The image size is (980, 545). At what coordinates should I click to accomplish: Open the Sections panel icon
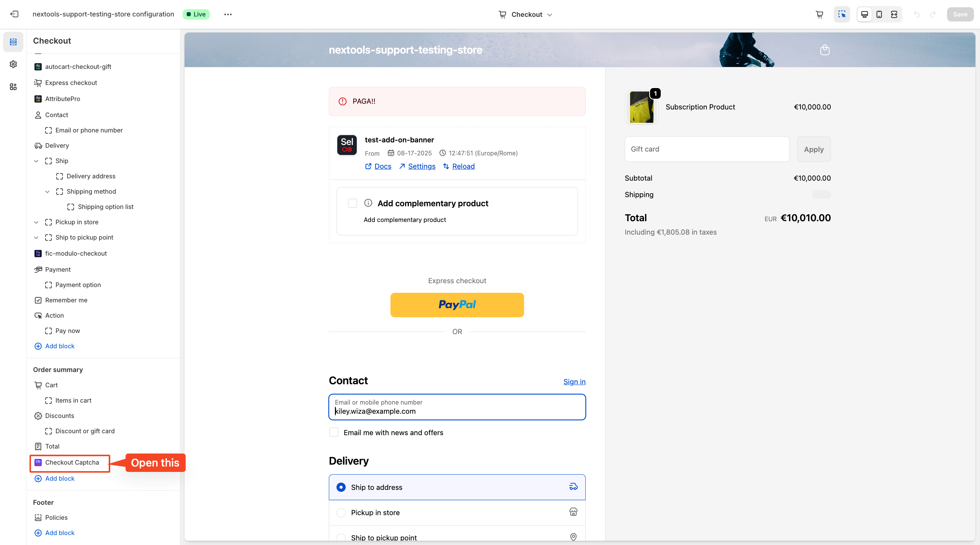point(13,42)
